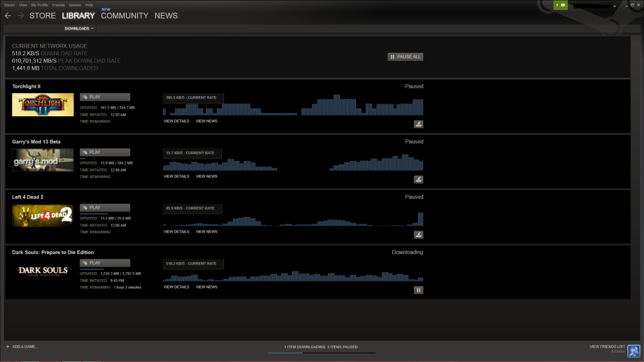Click Dark Souls download rate graph

[x=293, y=276]
